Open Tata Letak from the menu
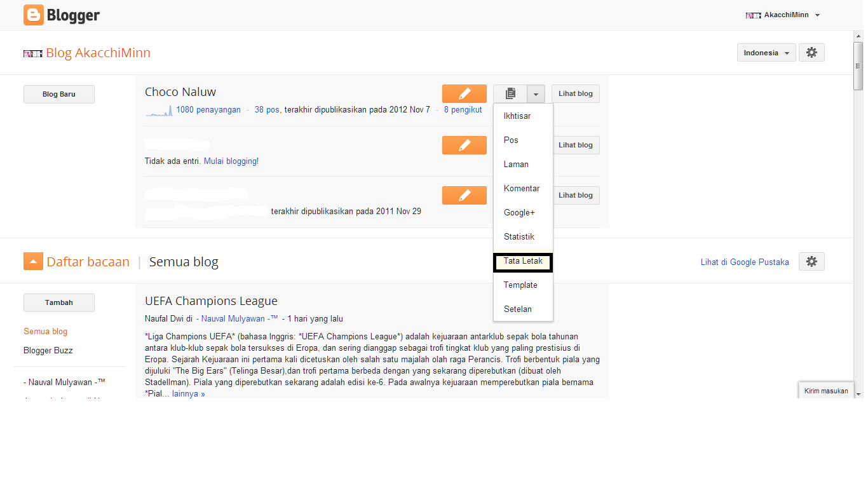 (523, 261)
